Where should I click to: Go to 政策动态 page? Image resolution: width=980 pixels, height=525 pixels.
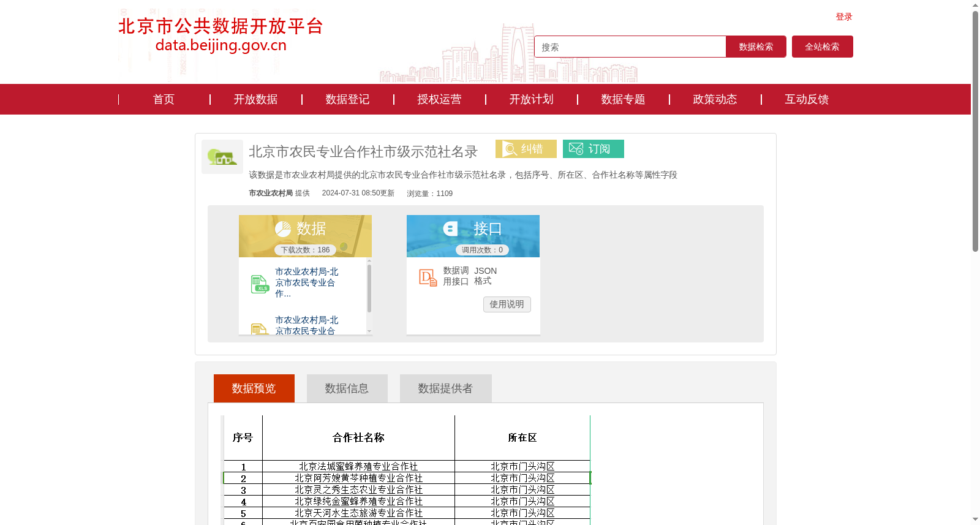(x=715, y=99)
